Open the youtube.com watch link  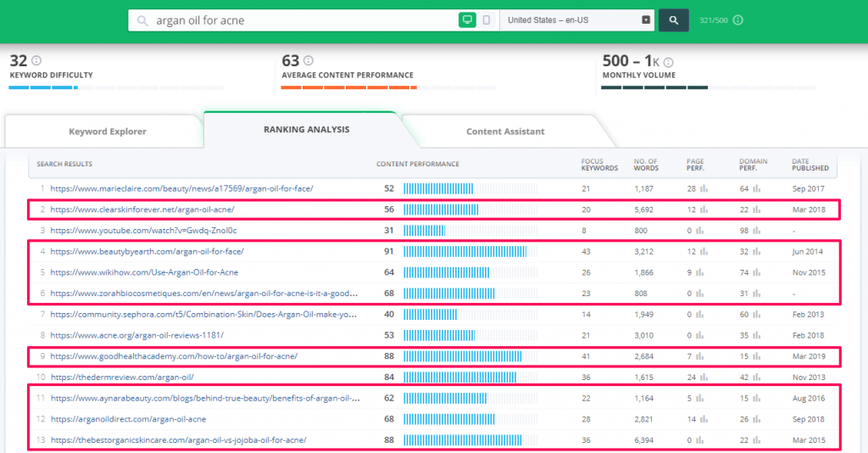coord(143,231)
